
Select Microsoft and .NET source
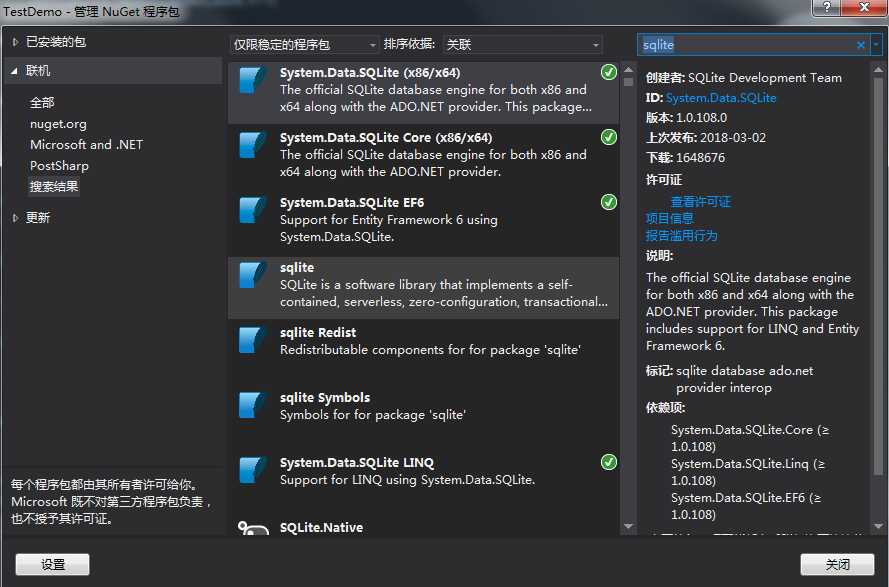86,145
